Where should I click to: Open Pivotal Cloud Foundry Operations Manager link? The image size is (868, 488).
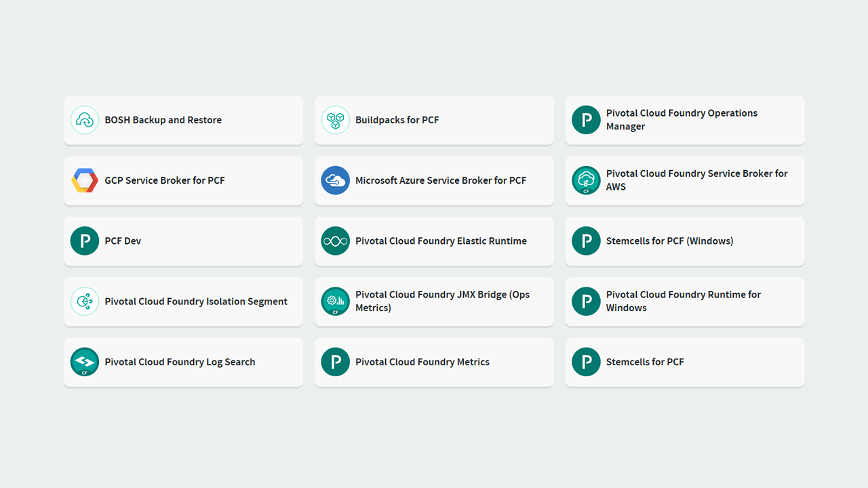tap(682, 120)
